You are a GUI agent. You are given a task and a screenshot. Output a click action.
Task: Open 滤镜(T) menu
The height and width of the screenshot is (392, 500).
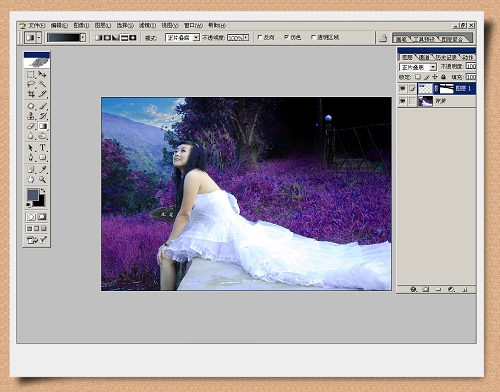(147, 25)
